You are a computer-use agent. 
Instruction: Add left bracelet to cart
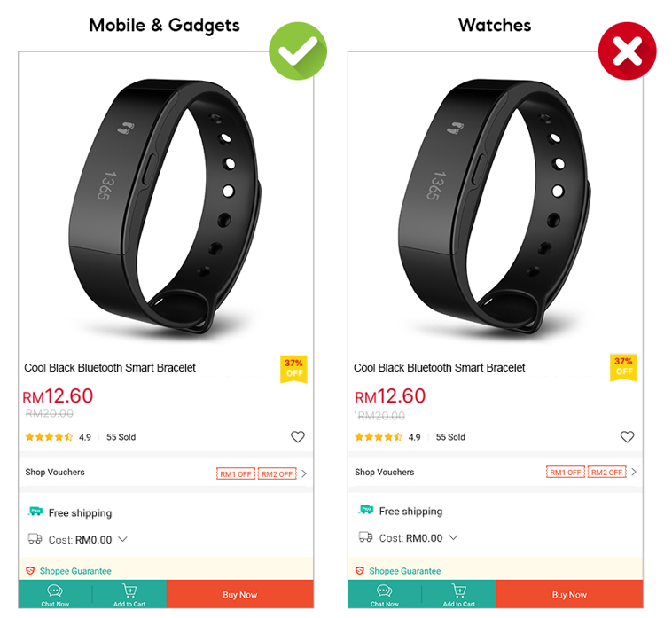tap(129, 595)
